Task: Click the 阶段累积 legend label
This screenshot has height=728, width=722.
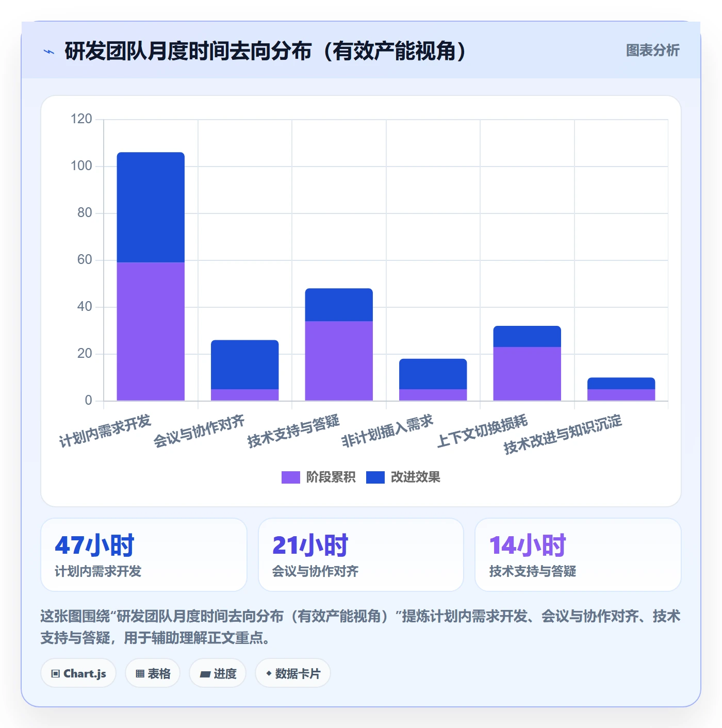Action: coord(331,477)
